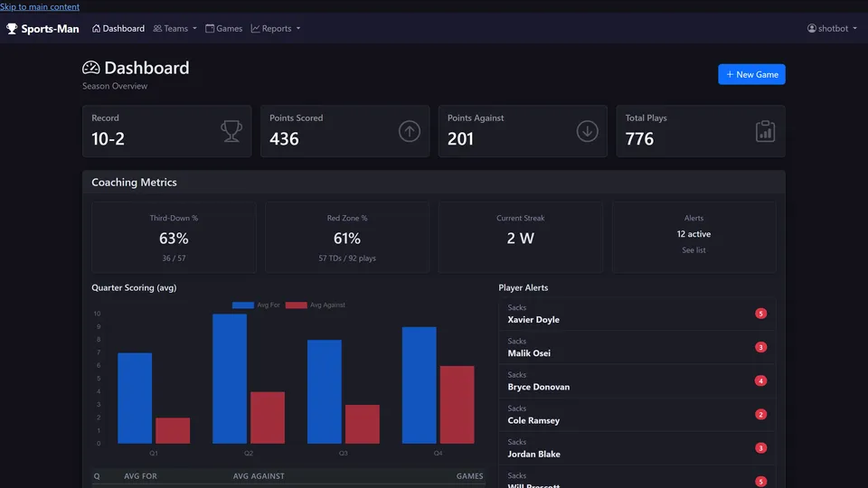The image size is (868, 488).
Task: Click the 12 active alerts text
Action: (x=693, y=234)
